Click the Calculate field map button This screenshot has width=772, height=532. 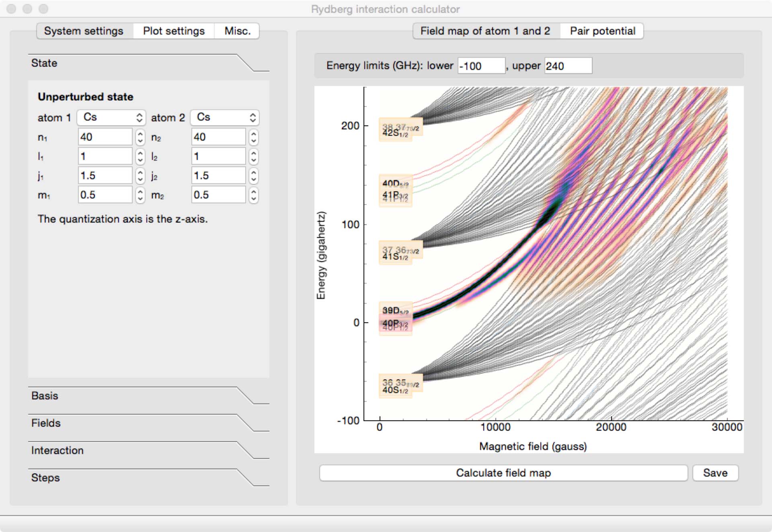pyautogui.click(x=503, y=473)
